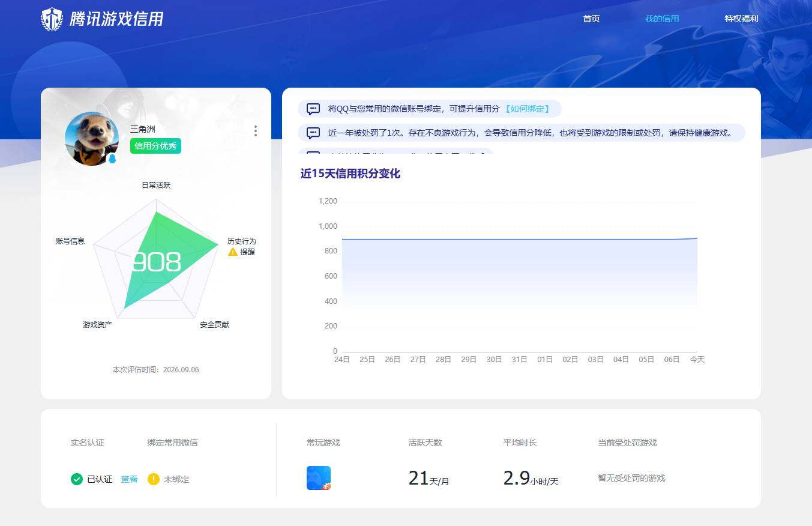Open the frequently played game icon
This screenshot has width=812, height=526.
pyautogui.click(x=319, y=478)
